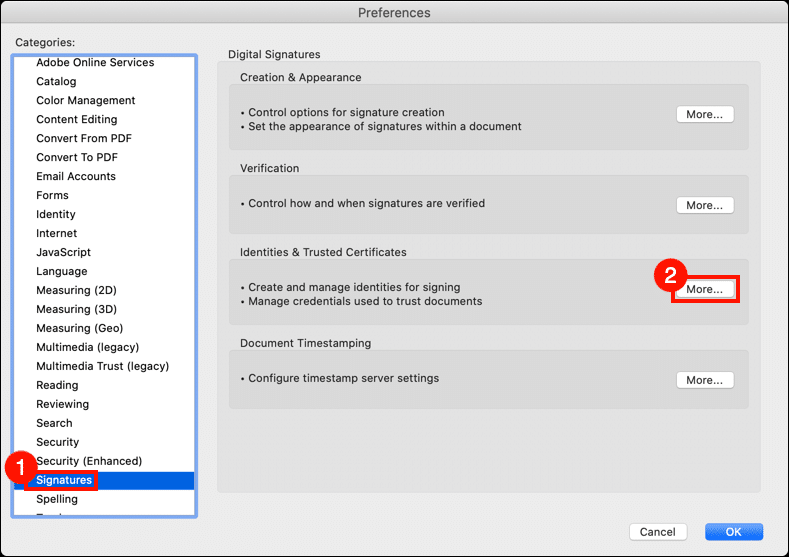Select the Spelling category
This screenshot has width=789, height=557.
click(x=57, y=499)
